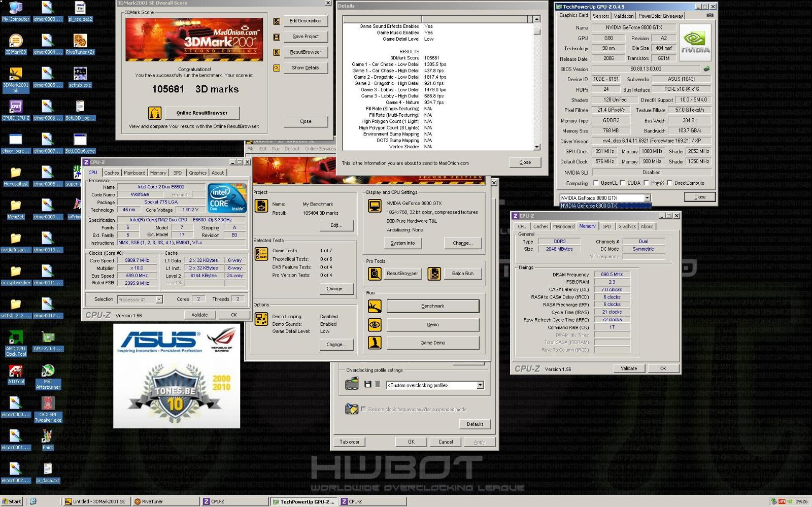812x507 pixels.
Task: Click Close button in Details window
Action: click(x=525, y=162)
